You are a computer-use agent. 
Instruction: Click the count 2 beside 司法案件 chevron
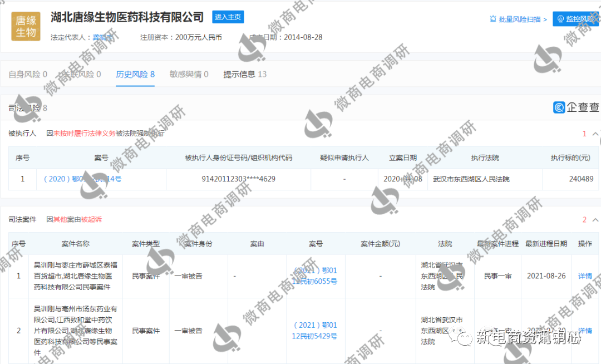point(584,219)
